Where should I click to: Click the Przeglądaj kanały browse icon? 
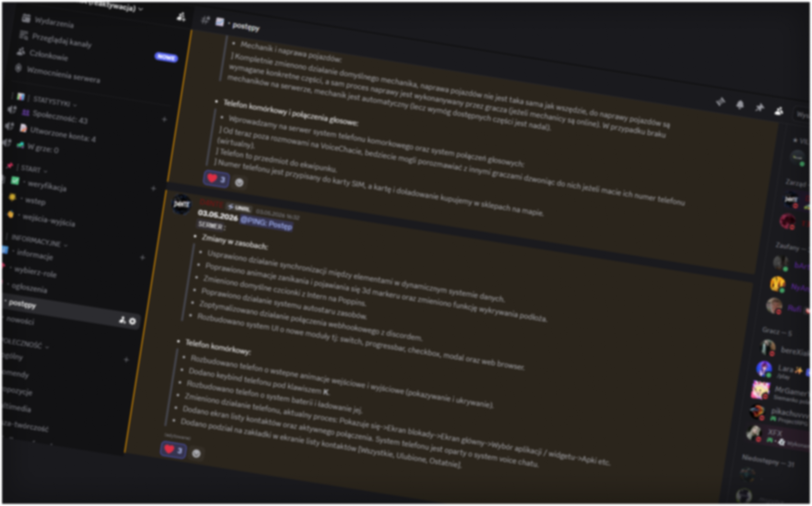coord(24,35)
